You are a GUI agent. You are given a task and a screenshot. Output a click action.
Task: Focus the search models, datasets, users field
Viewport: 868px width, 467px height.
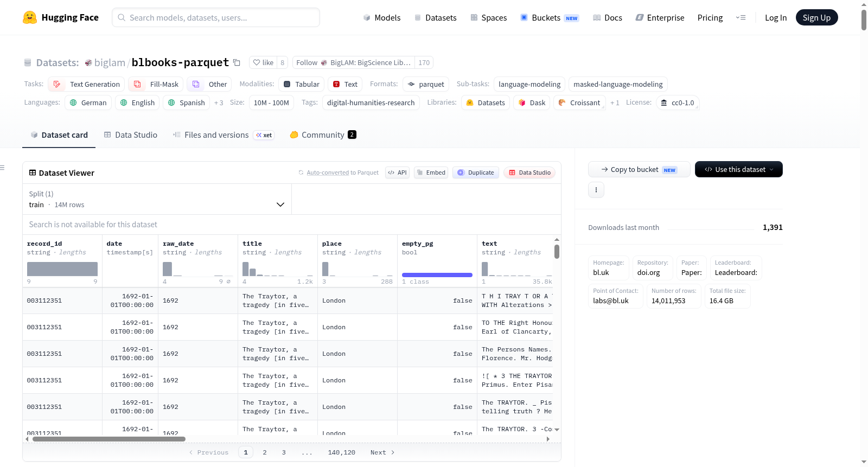pyautogui.click(x=216, y=17)
